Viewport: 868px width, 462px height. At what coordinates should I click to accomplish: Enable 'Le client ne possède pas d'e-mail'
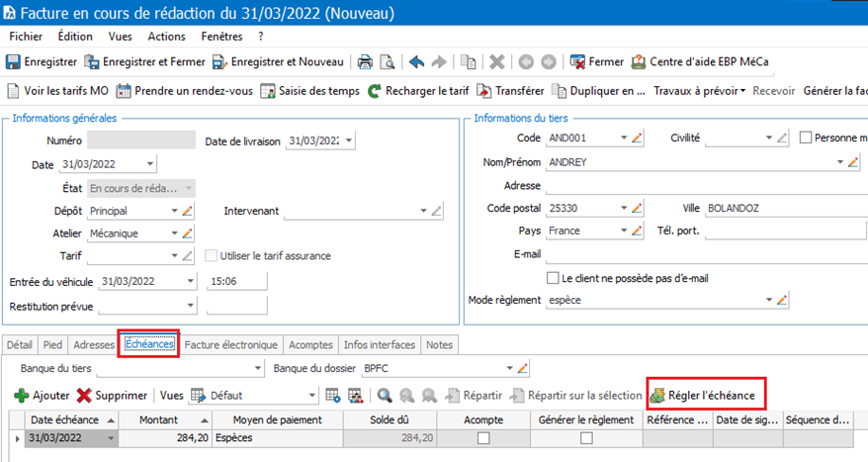click(554, 278)
